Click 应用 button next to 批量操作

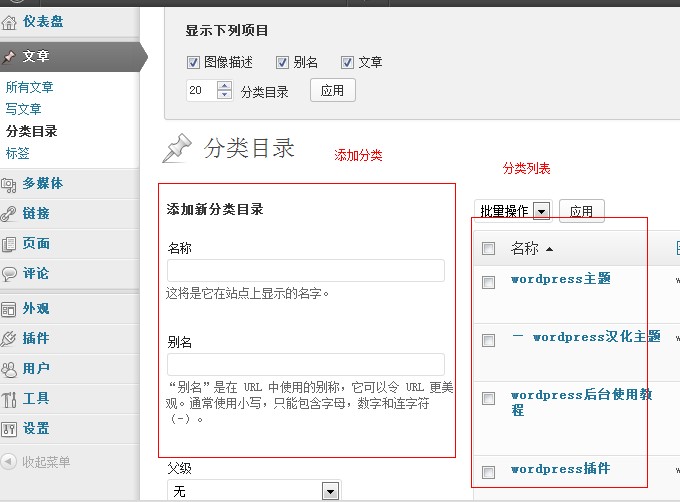point(581,211)
